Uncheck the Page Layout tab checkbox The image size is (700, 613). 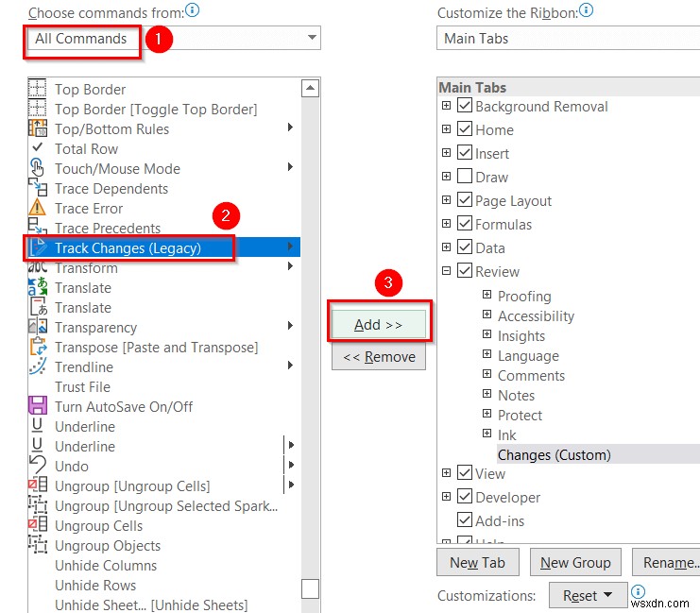pyautogui.click(x=465, y=199)
